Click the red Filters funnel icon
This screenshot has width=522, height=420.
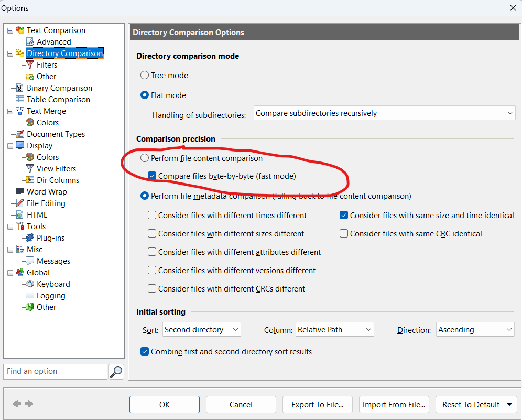pos(30,64)
